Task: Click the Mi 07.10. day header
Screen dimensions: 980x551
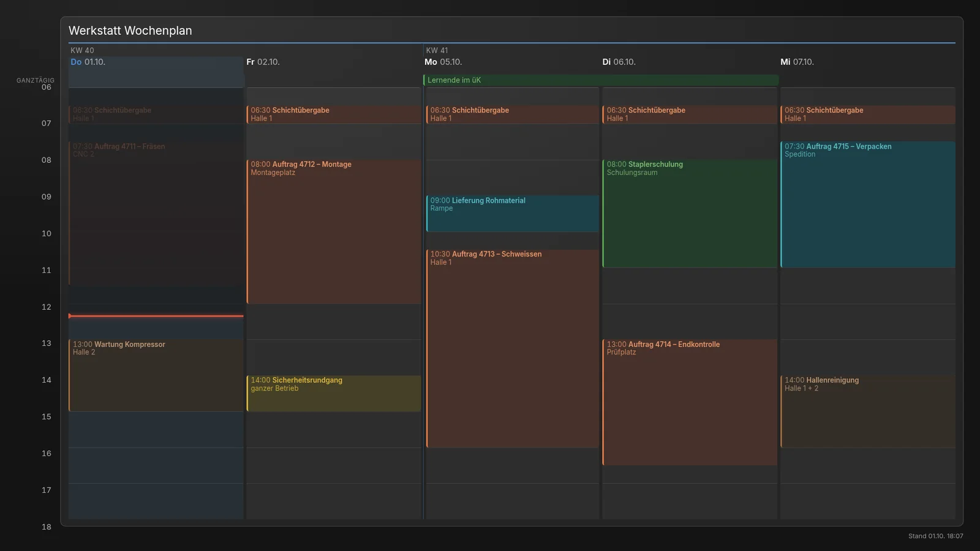Action: pyautogui.click(x=797, y=62)
